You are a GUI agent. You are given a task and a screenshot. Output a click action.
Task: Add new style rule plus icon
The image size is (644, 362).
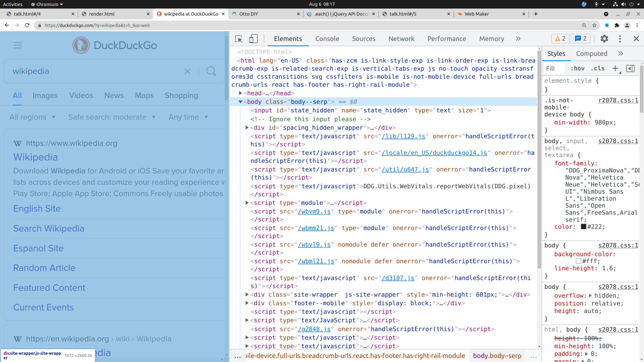click(615, 68)
